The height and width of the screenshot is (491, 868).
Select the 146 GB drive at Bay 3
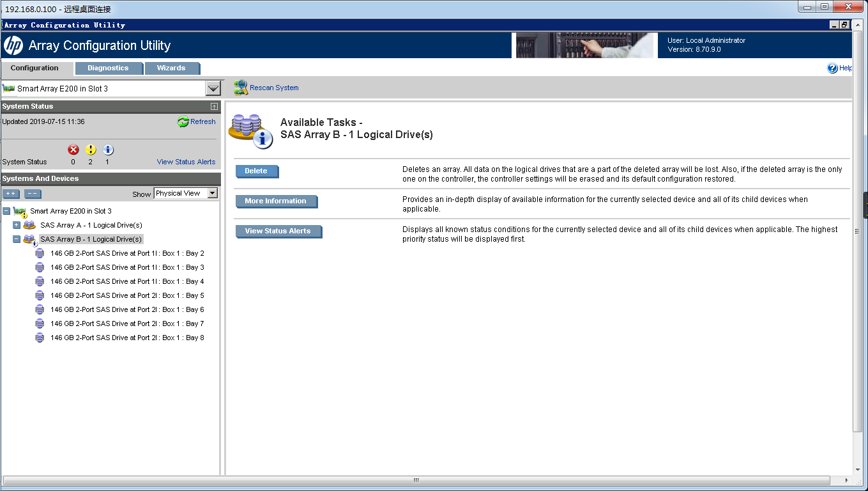[127, 267]
